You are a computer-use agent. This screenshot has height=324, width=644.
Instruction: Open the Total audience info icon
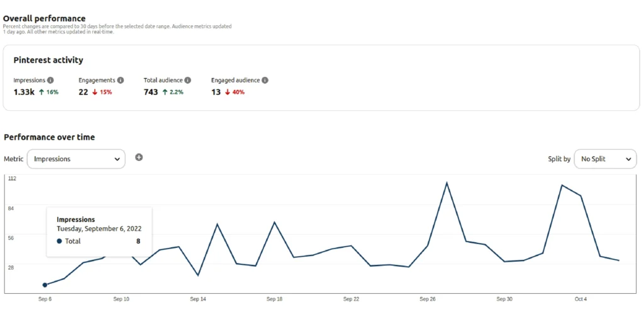point(187,81)
